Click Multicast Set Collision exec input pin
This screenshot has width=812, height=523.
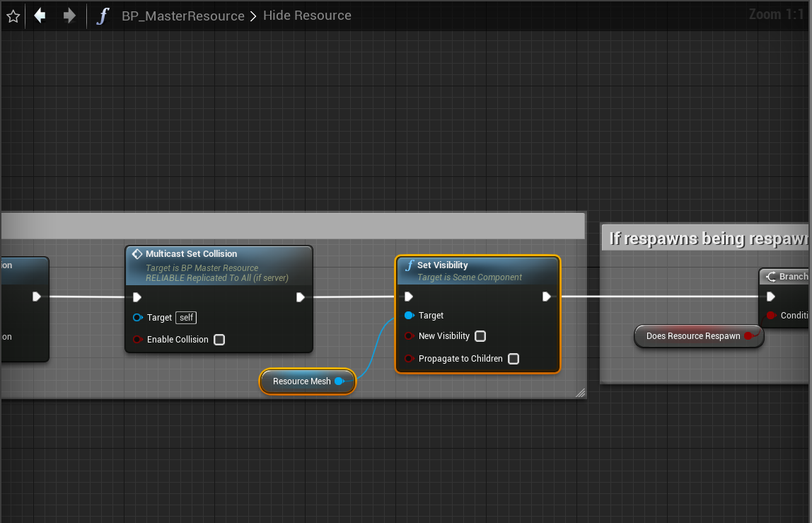137,297
